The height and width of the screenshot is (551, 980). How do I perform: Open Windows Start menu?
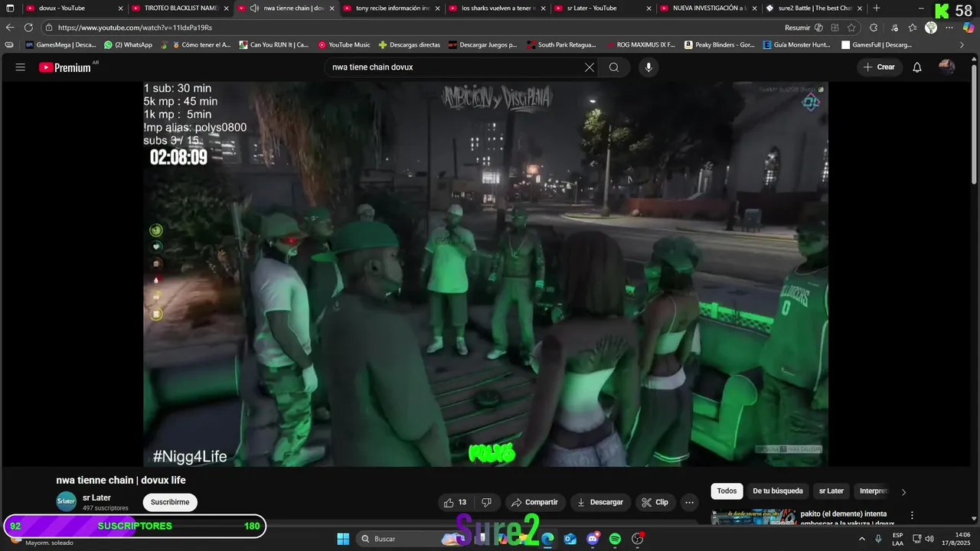point(343,539)
